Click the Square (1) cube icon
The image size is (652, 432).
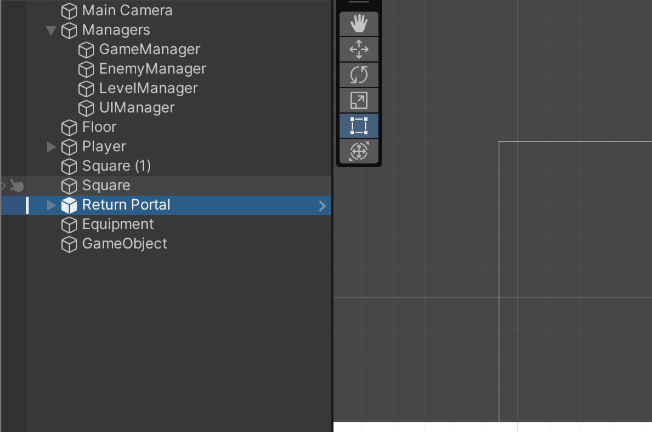(x=69, y=166)
